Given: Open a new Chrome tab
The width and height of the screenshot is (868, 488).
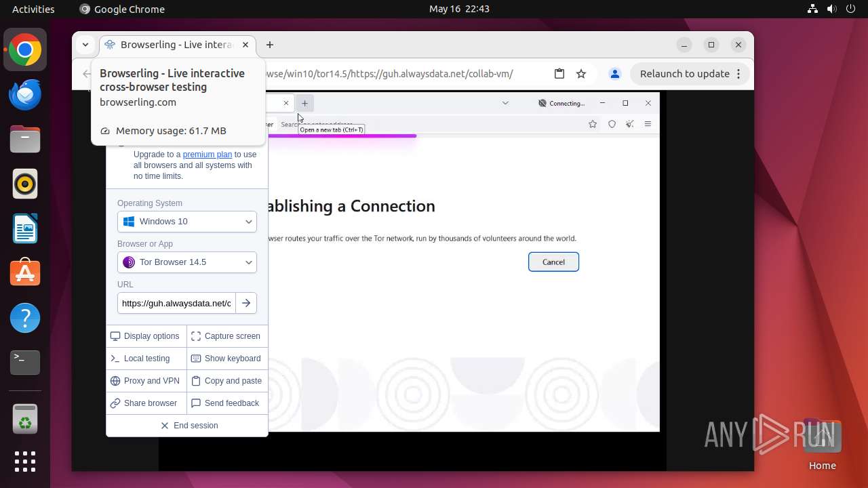Looking at the screenshot, I should point(270,45).
